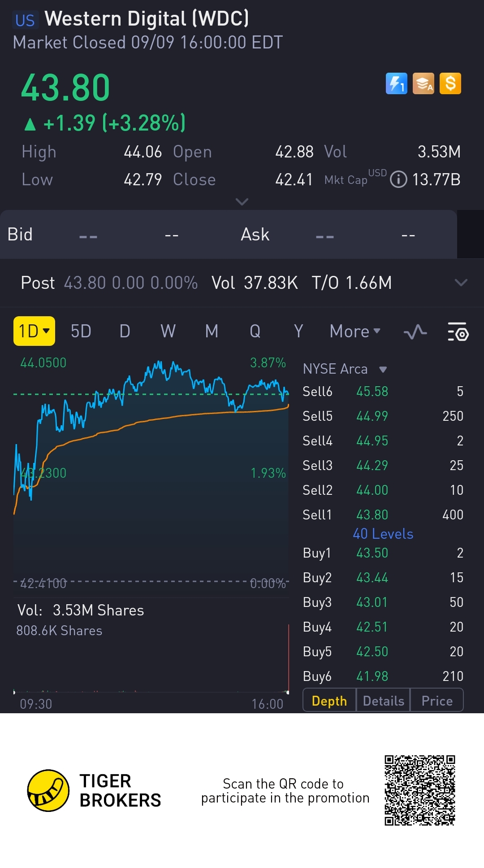
Task: Tap the Sell1 43.80 order row
Action: [x=383, y=515]
